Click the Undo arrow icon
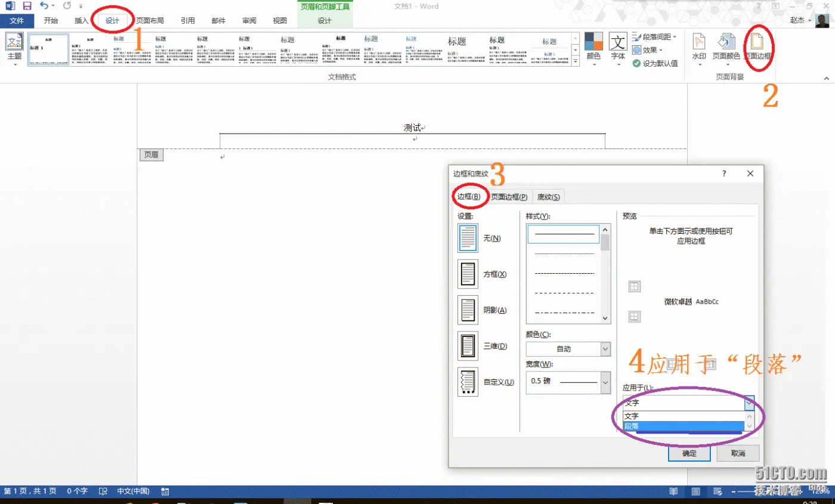This screenshot has width=835, height=504. (x=44, y=6)
